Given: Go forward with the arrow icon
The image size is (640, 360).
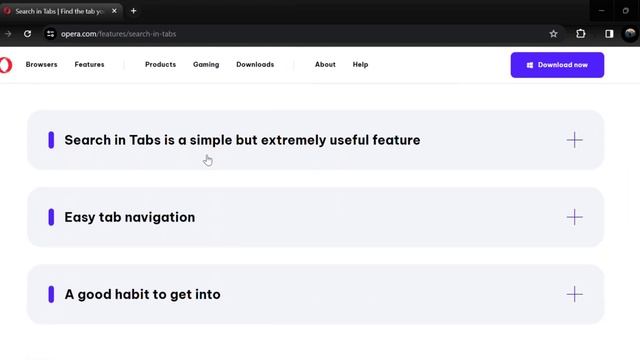Looking at the screenshot, I should 8,34.
